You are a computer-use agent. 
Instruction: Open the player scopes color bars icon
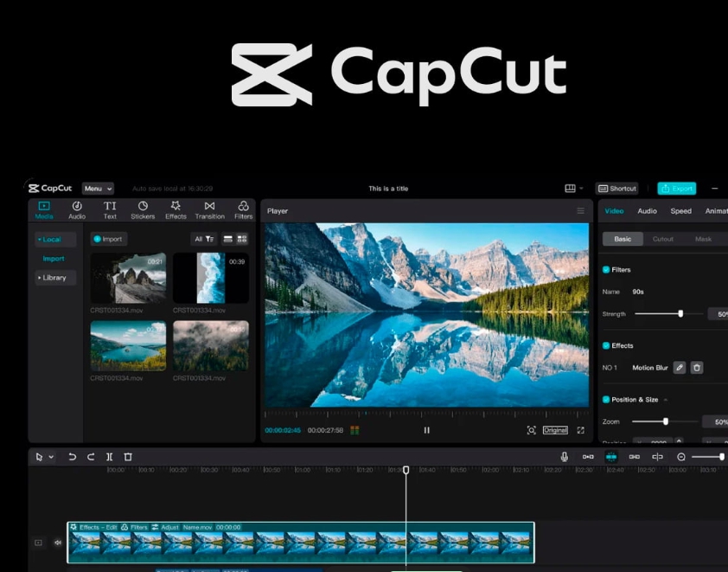[354, 430]
